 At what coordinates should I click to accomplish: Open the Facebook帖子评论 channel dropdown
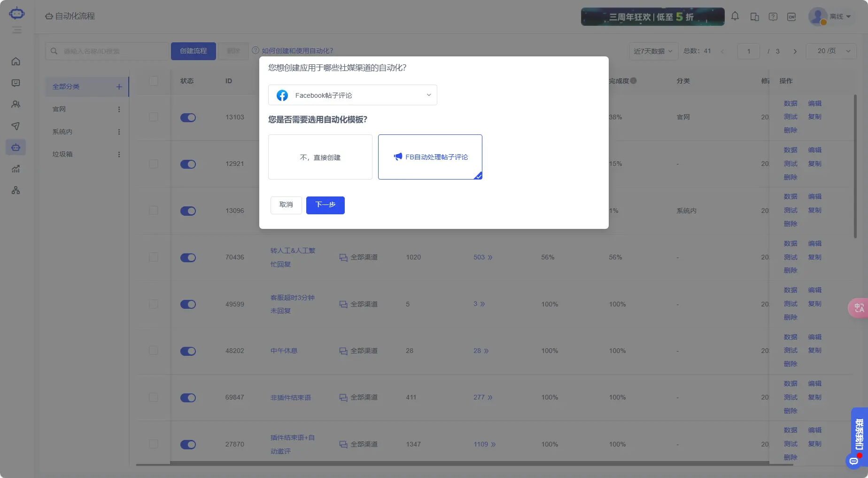352,95
